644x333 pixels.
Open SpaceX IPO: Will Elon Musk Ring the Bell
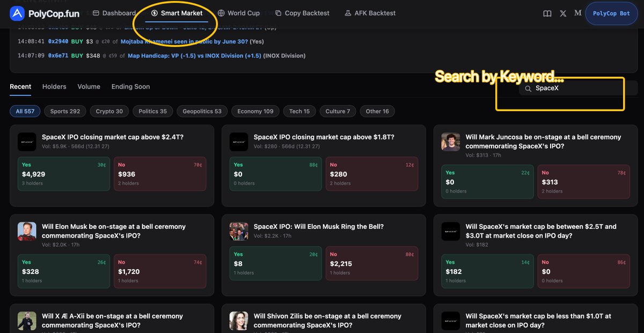point(319,227)
